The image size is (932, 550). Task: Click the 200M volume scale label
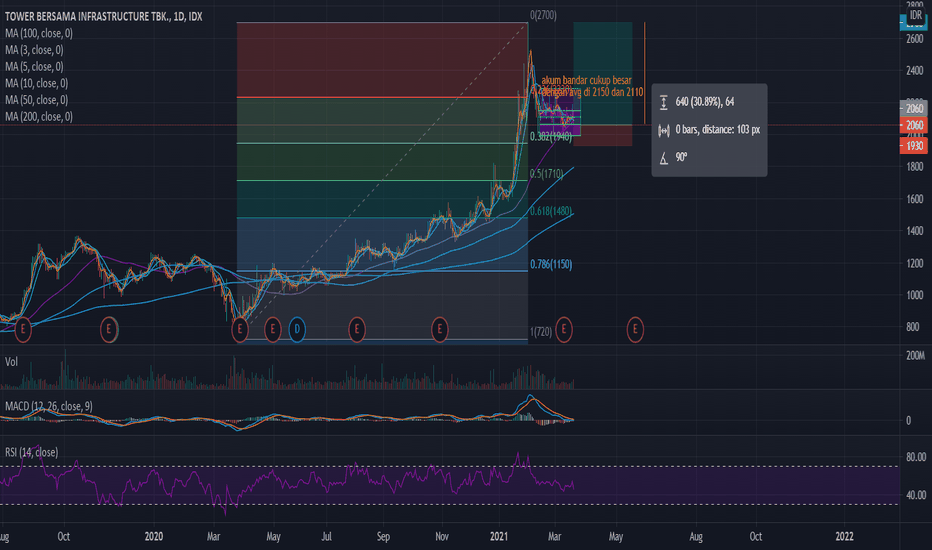coord(915,356)
